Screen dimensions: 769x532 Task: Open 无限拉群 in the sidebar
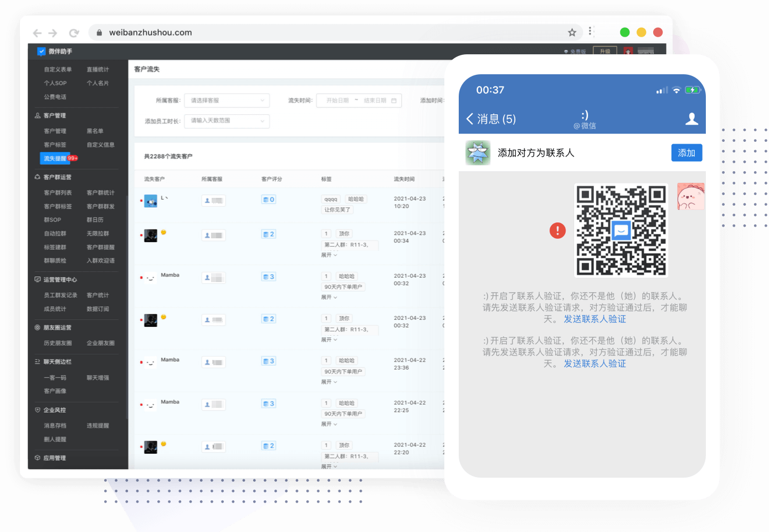pyautogui.click(x=98, y=234)
